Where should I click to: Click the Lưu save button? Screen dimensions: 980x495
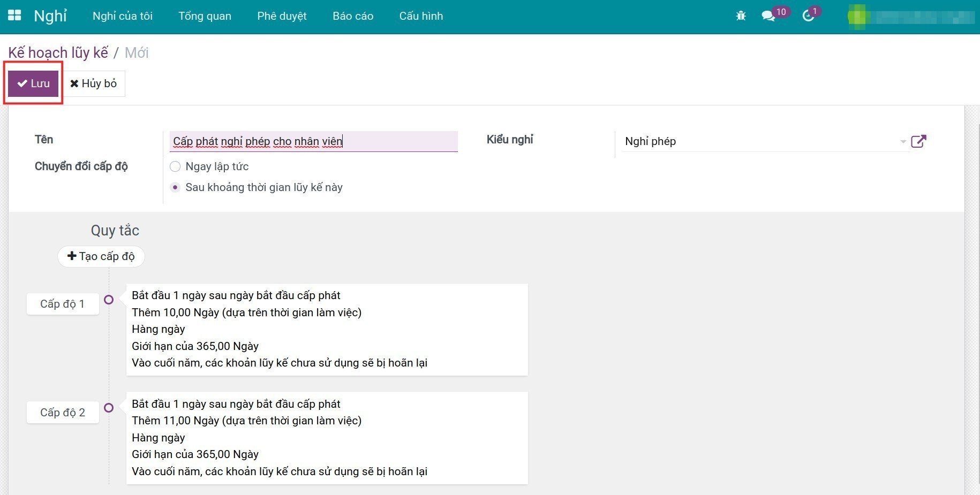[x=33, y=83]
